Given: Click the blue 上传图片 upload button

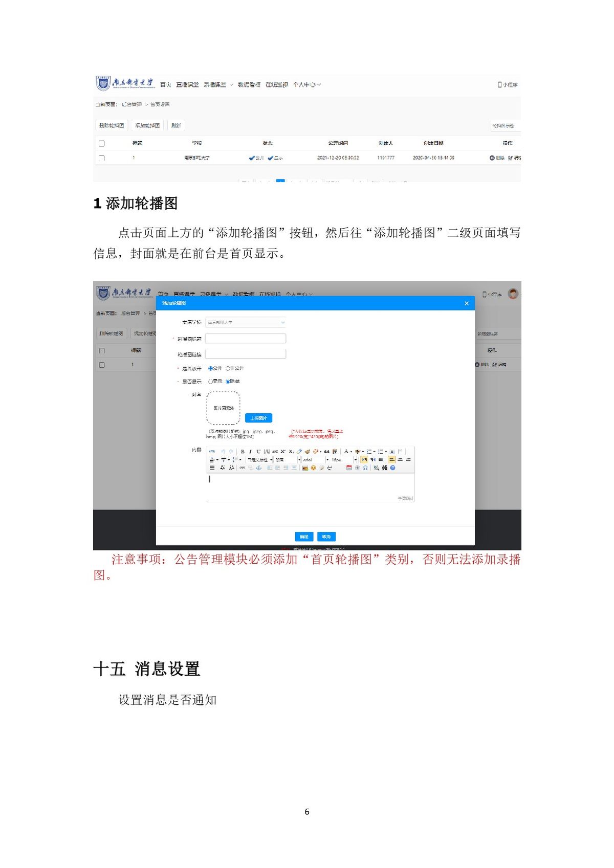Looking at the screenshot, I should point(258,418).
